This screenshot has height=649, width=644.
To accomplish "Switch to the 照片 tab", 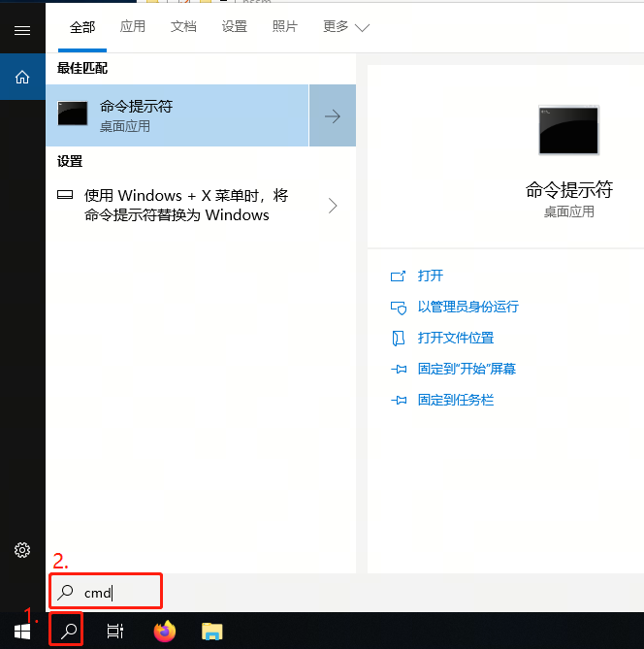I will coord(285,26).
